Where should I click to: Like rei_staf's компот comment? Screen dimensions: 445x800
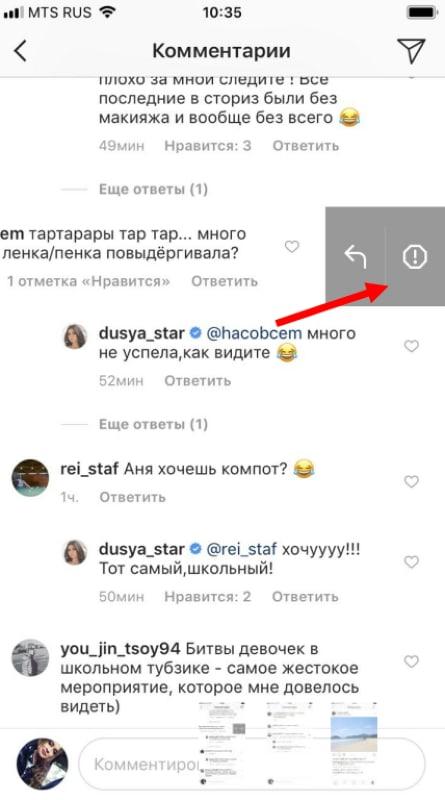coord(411,481)
